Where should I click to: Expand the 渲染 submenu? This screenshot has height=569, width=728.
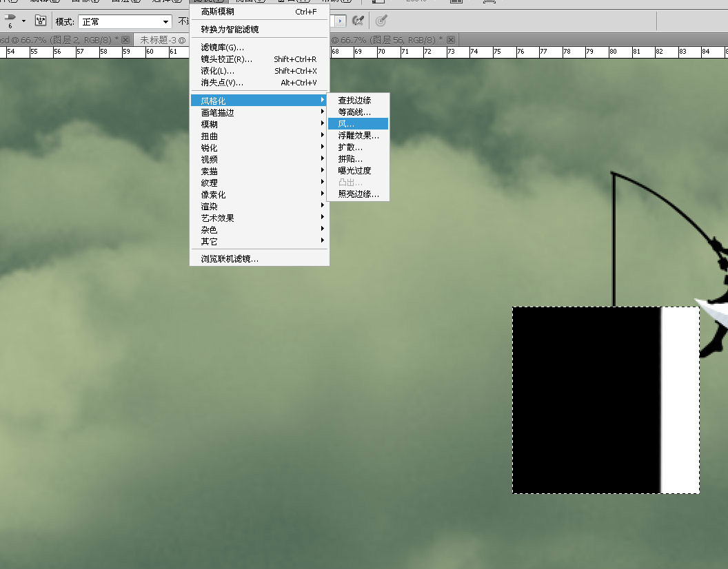(259, 206)
